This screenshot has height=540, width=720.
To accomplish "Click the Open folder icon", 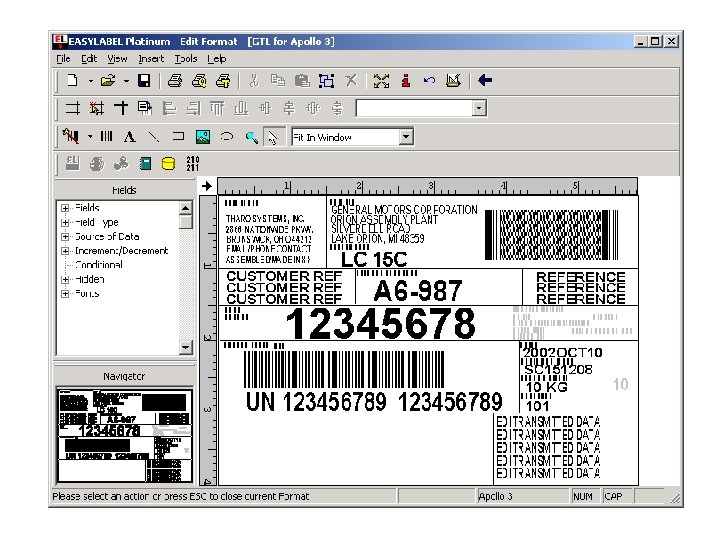I will [x=108, y=81].
